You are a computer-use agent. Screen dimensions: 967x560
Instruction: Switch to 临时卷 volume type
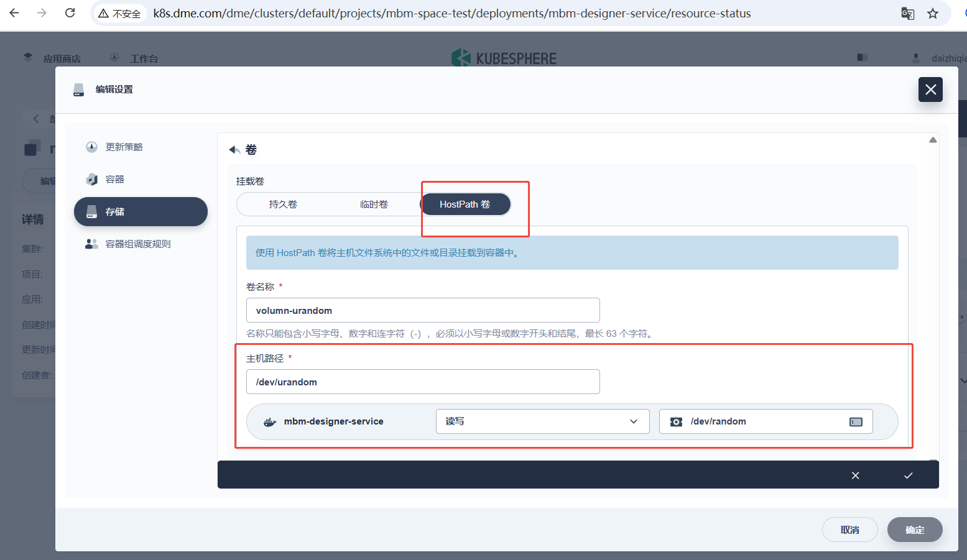point(374,204)
